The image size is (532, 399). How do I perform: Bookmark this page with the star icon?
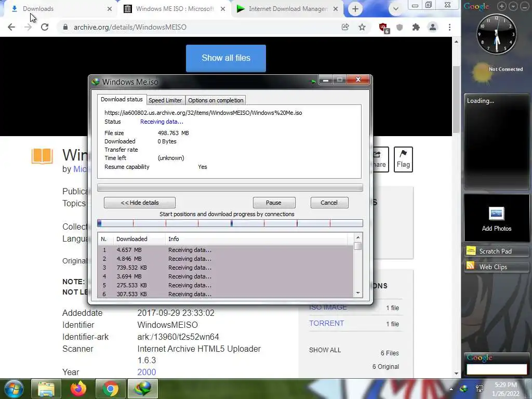[x=362, y=27]
